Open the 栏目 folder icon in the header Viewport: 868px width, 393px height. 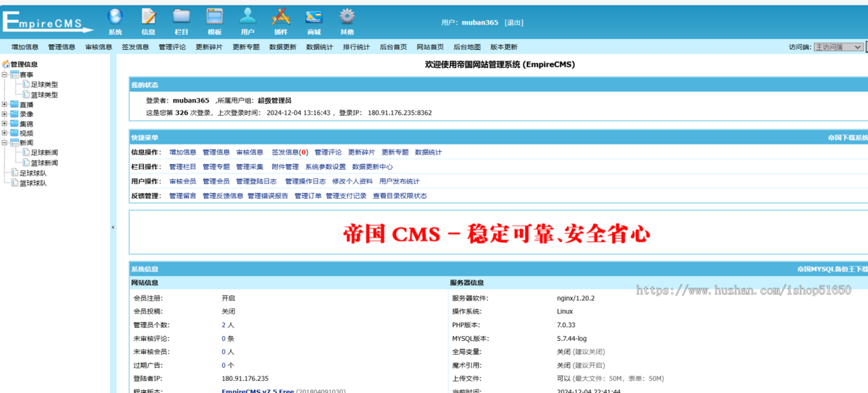tap(182, 17)
